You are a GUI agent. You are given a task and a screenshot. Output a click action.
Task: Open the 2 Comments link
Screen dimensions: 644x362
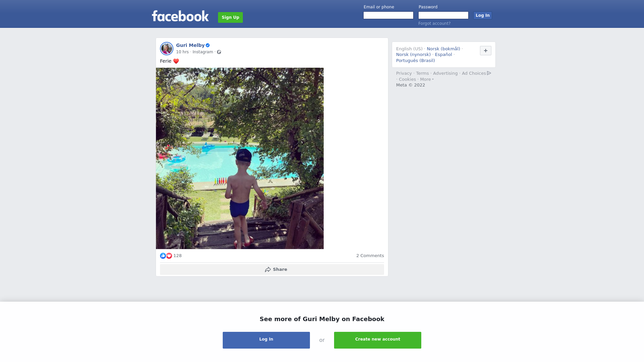click(x=370, y=256)
